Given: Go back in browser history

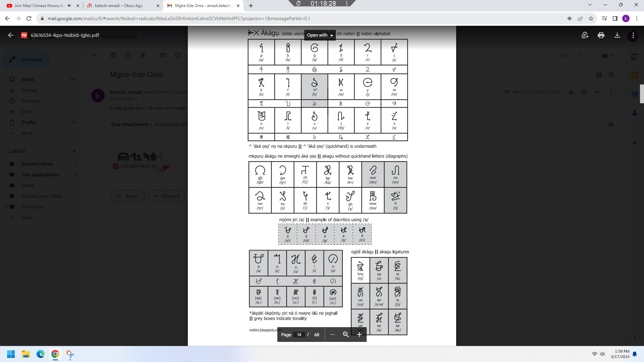Looking at the screenshot, I should [x=7, y=18].
